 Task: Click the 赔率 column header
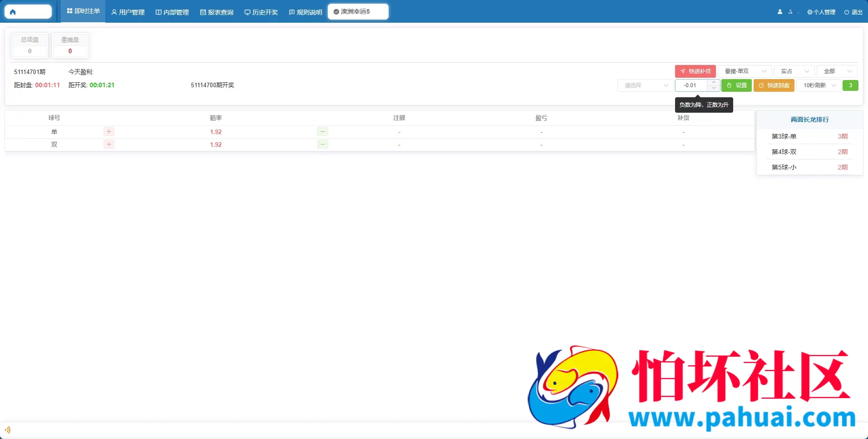click(x=216, y=118)
